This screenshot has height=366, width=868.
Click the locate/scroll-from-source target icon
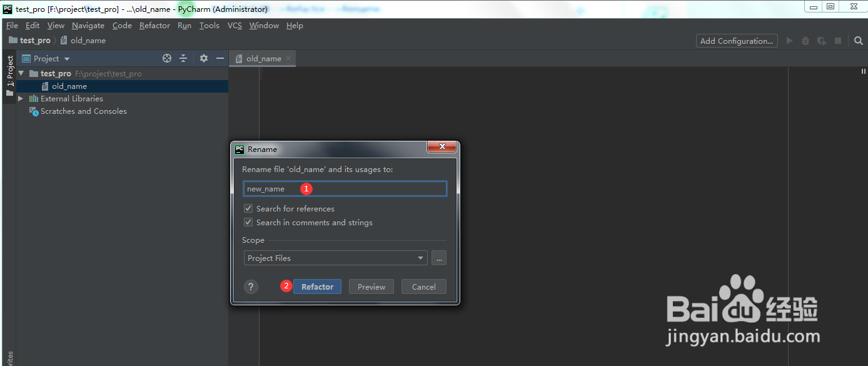point(167,58)
